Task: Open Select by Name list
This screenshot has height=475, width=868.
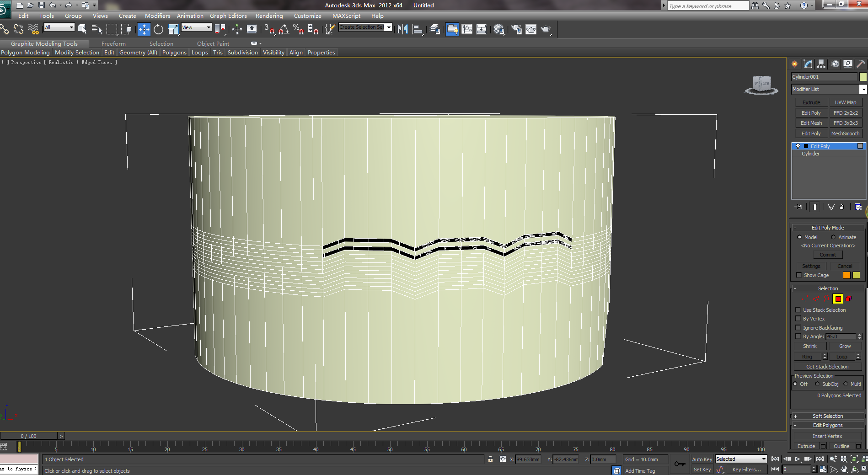Action: click(x=96, y=29)
